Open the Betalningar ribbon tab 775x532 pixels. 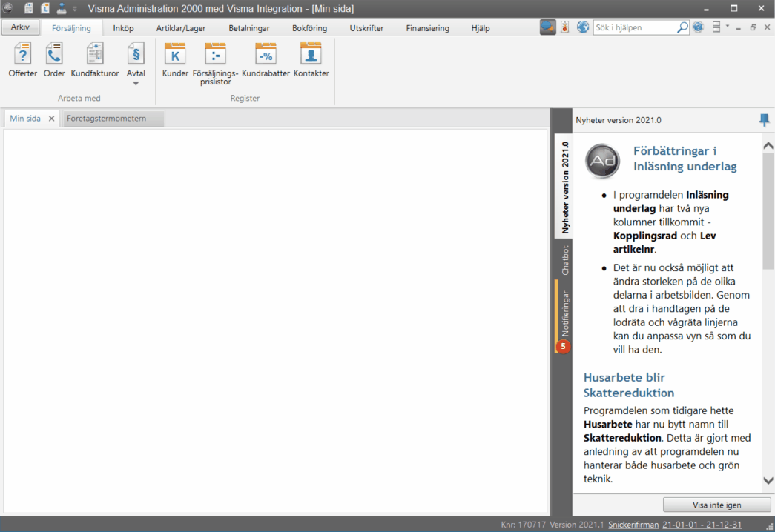point(249,28)
